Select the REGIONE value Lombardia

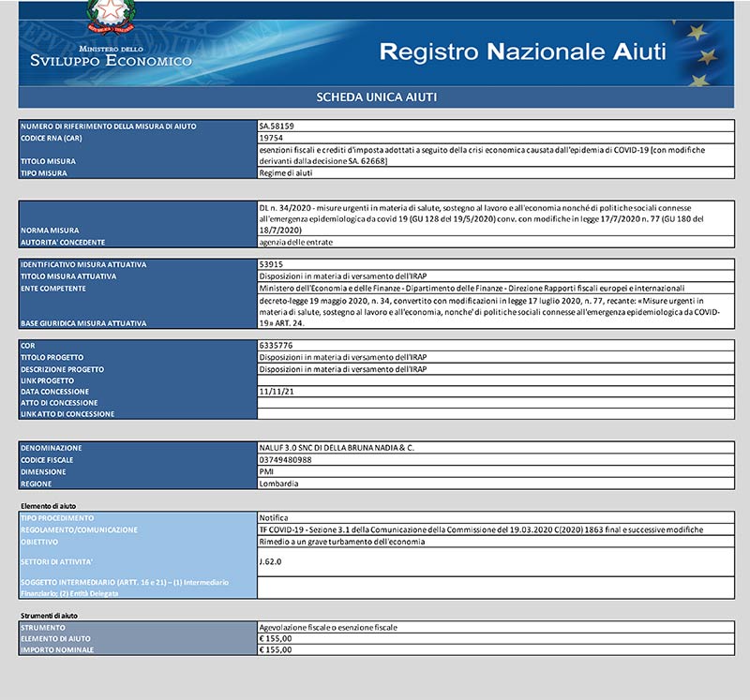(278, 484)
